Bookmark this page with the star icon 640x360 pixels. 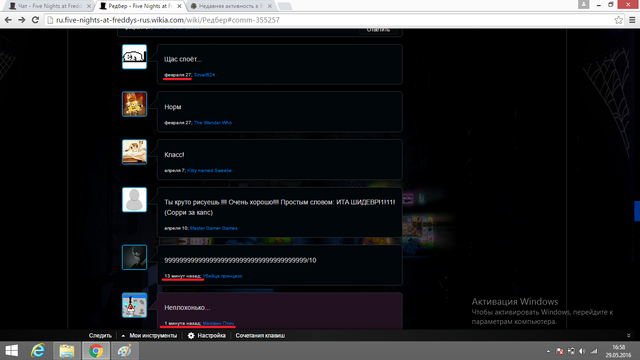point(618,20)
